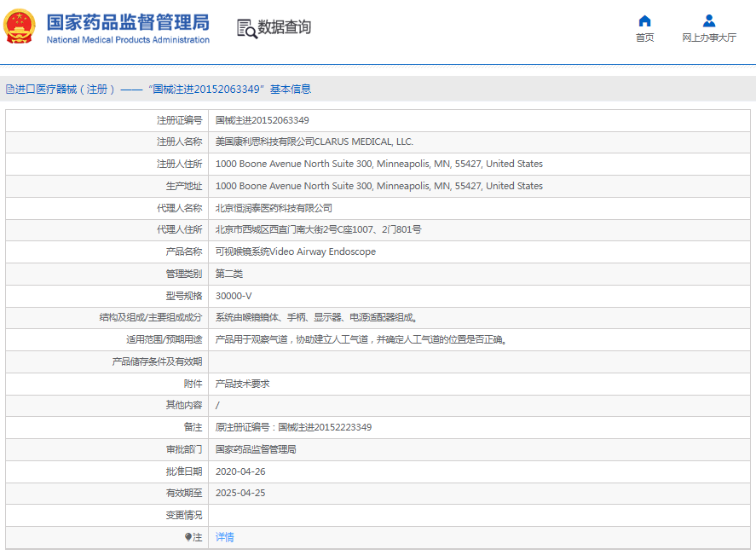The width and height of the screenshot is (756, 555).
Task: Click the 数据查询 magnifier document icon
Action: tap(246, 28)
